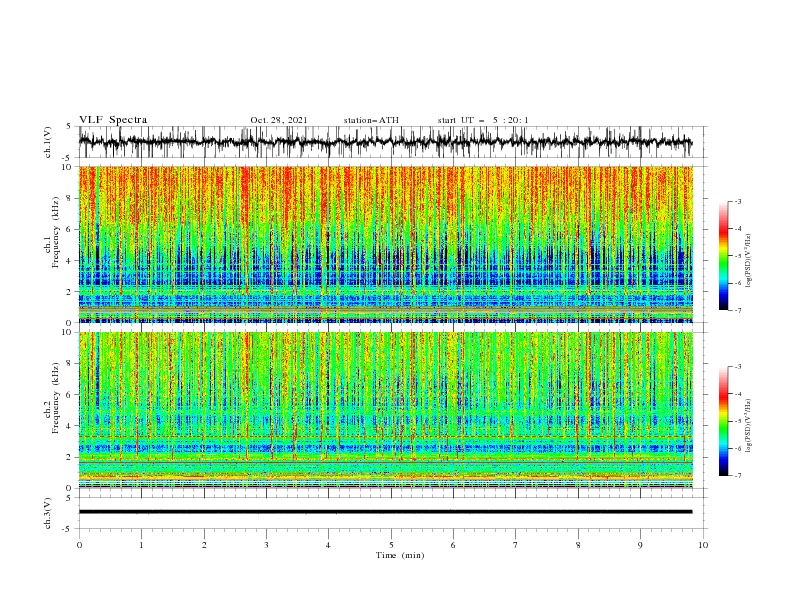Click the "start UT = 5 :20: 1" text
792x612 pixels.
pyautogui.click(x=483, y=120)
